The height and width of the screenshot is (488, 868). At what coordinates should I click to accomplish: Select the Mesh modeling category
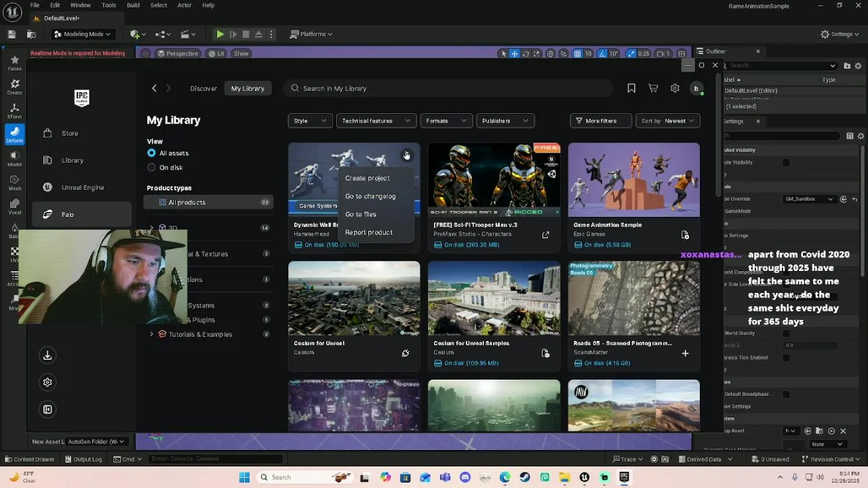(14, 182)
